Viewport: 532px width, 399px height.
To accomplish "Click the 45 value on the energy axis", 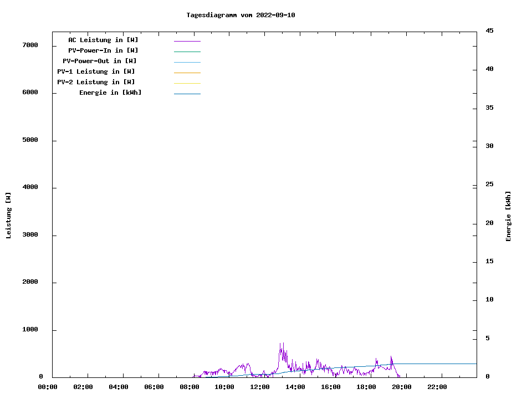I will pyautogui.click(x=490, y=30).
